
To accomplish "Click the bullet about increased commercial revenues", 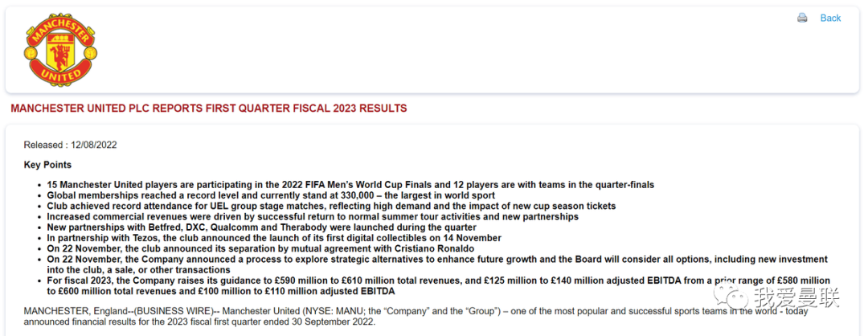I will [313, 216].
